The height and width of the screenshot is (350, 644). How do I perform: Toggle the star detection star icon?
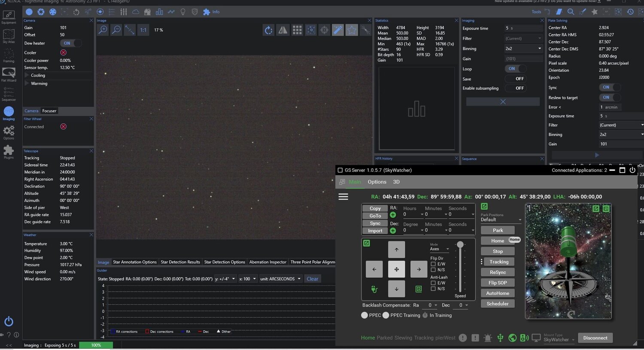[352, 30]
